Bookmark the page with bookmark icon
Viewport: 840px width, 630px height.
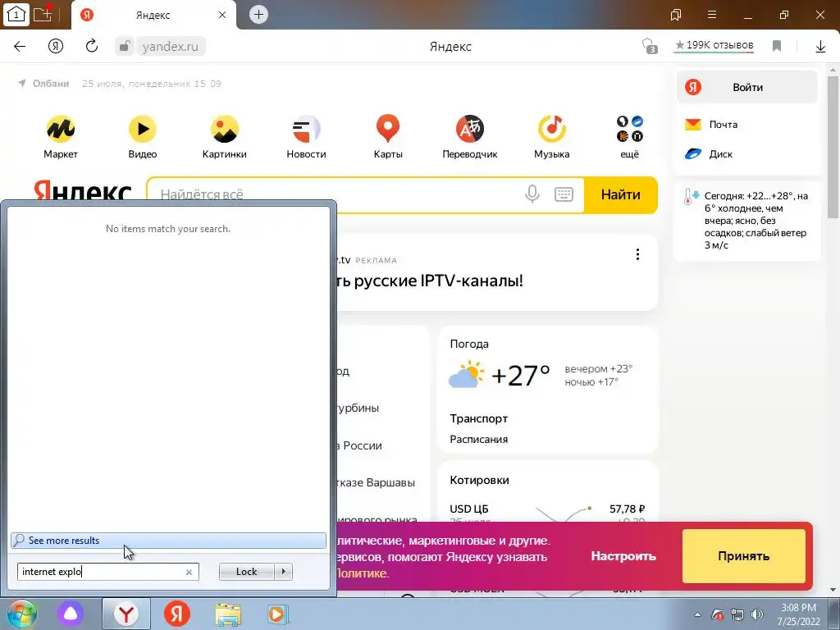[x=777, y=46]
